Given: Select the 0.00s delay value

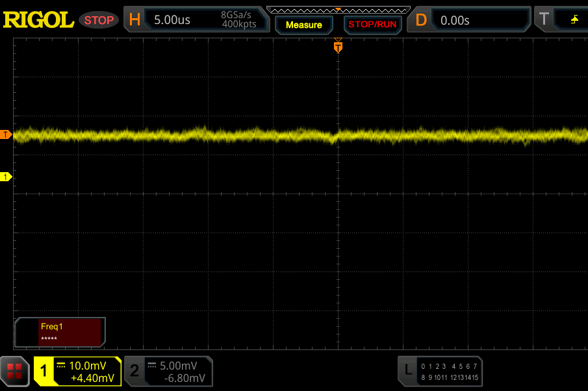Looking at the screenshot, I should pyautogui.click(x=455, y=20).
